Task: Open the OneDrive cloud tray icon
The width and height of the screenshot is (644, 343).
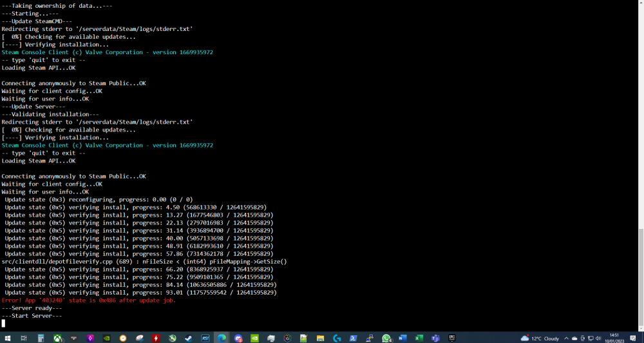Action: tap(574, 338)
